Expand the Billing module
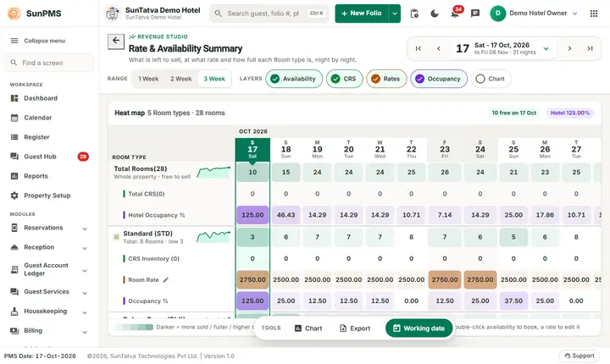610x364 pixels. point(49,330)
